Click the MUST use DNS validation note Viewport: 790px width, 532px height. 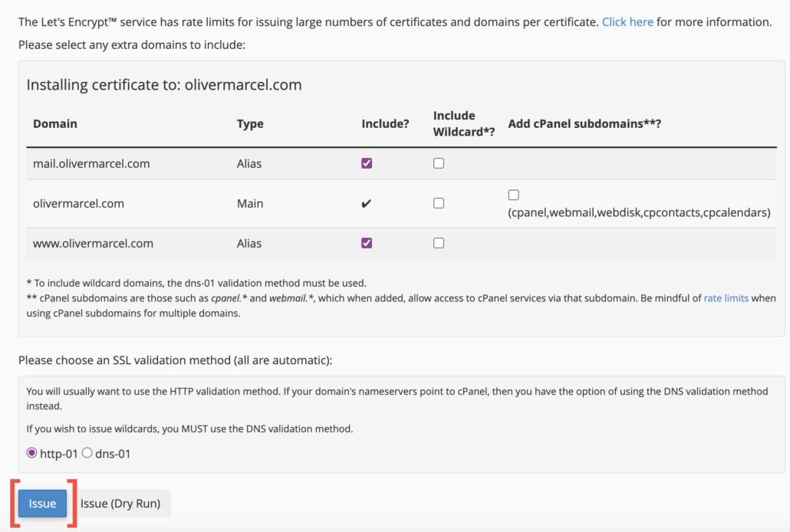click(x=189, y=429)
